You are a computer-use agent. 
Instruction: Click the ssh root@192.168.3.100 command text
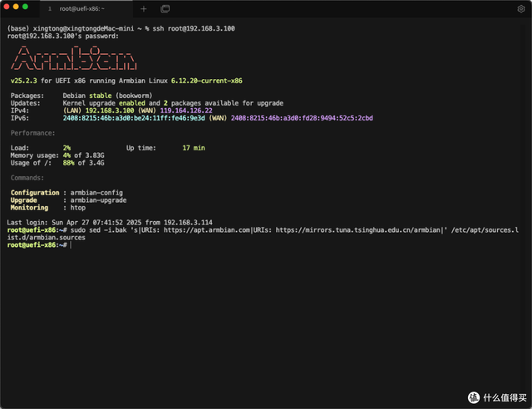194,28
